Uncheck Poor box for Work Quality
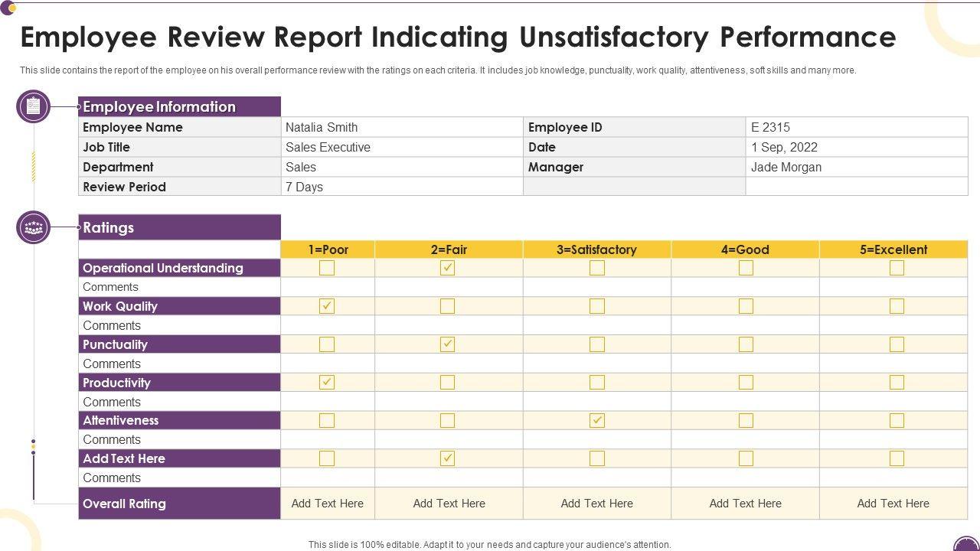The height and width of the screenshot is (551, 980). [327, 306]
